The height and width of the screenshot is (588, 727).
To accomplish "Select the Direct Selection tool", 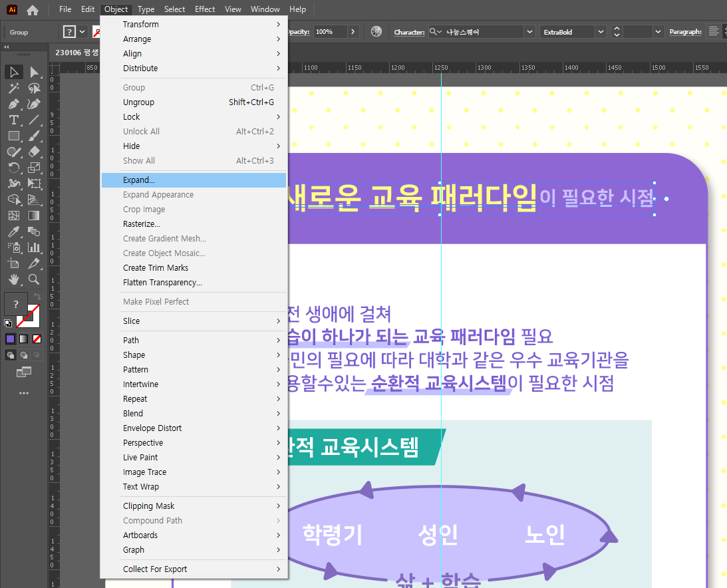I will [34, 72].
